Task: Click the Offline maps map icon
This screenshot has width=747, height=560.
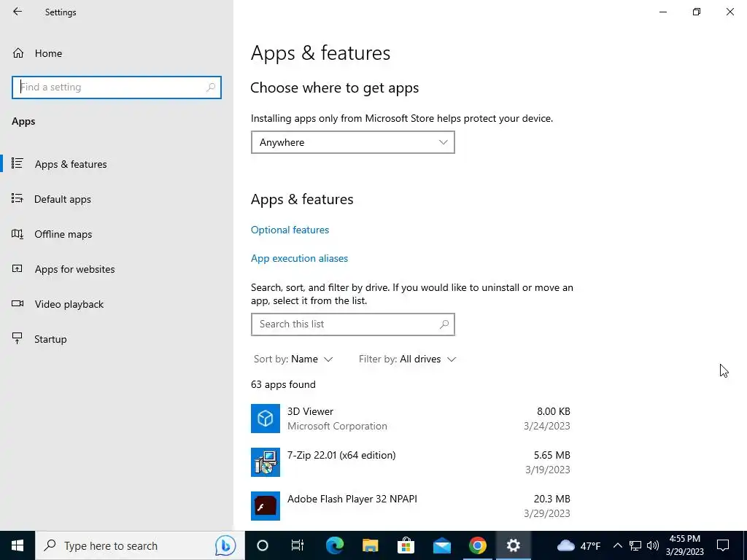Action: [18, 234]
